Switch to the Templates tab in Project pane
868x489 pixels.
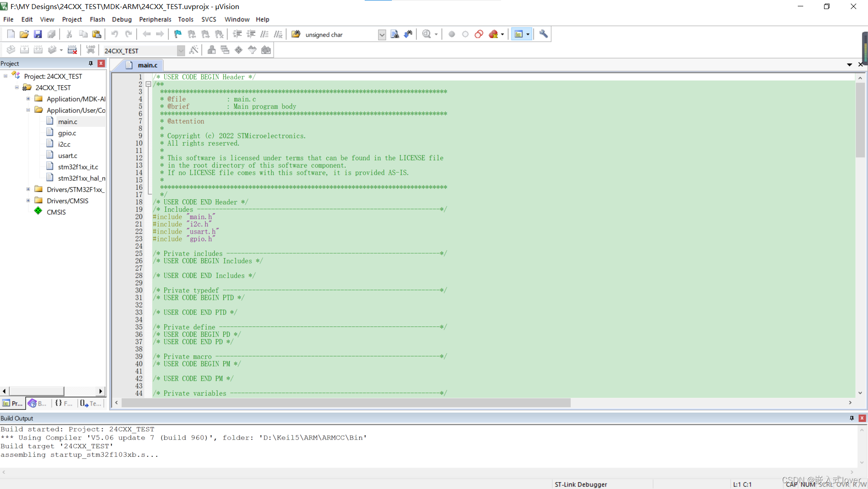[91, 403]
